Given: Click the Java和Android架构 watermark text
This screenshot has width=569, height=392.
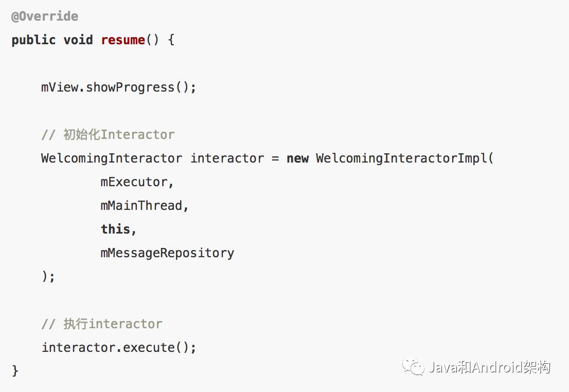Looking at the screenshot, I should tap(490, 367).
